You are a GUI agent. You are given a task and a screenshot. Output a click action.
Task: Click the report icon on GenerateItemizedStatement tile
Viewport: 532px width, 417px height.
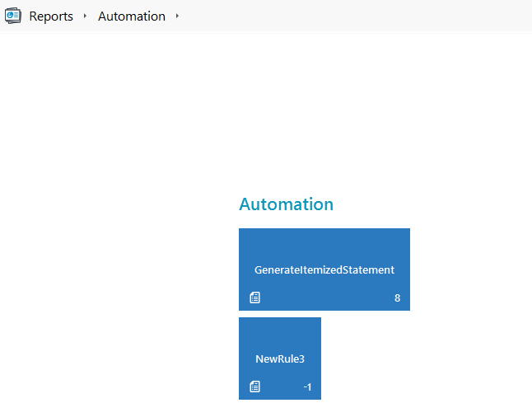254,298
